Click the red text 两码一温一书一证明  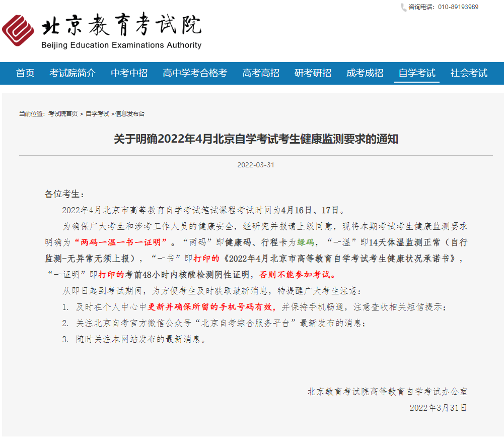pyautogui.click(x=120, y=242)
